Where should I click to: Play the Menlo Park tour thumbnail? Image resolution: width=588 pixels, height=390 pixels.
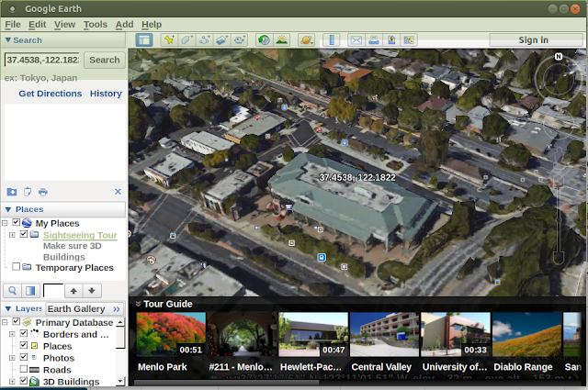(x=171, y=334)
